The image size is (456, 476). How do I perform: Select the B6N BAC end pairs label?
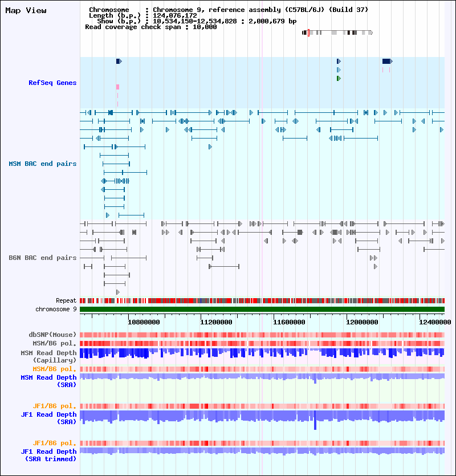click(x=43, y=258)
